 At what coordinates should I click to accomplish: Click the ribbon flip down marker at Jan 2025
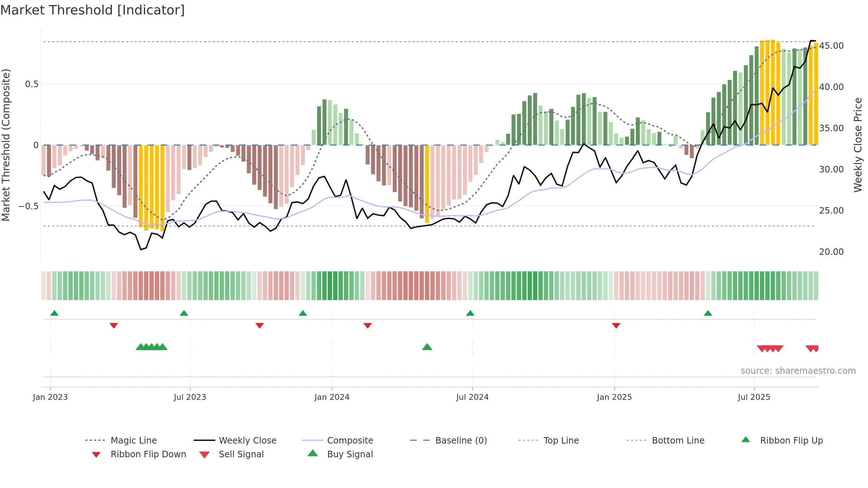pyautogui.click(x=616, y=325)
